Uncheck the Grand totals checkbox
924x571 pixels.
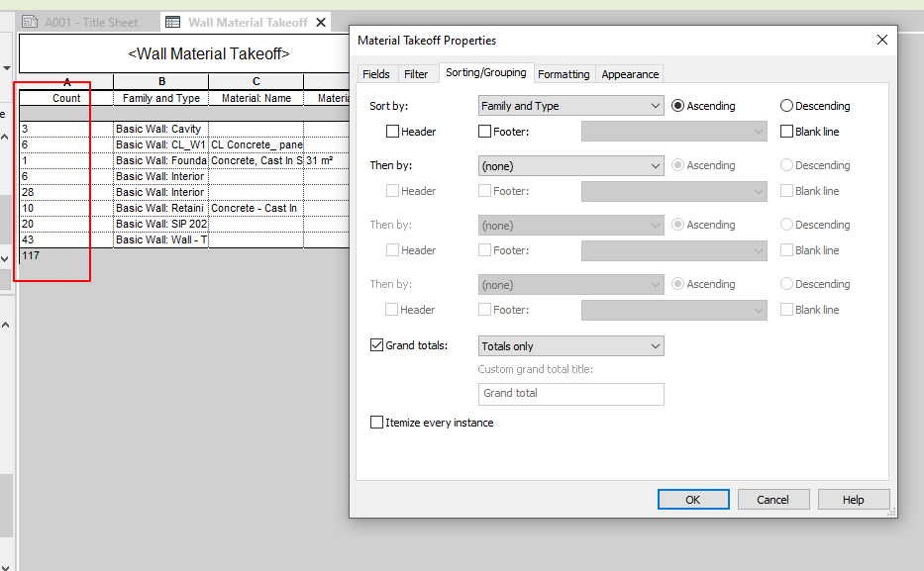click(x=376, y=345)
